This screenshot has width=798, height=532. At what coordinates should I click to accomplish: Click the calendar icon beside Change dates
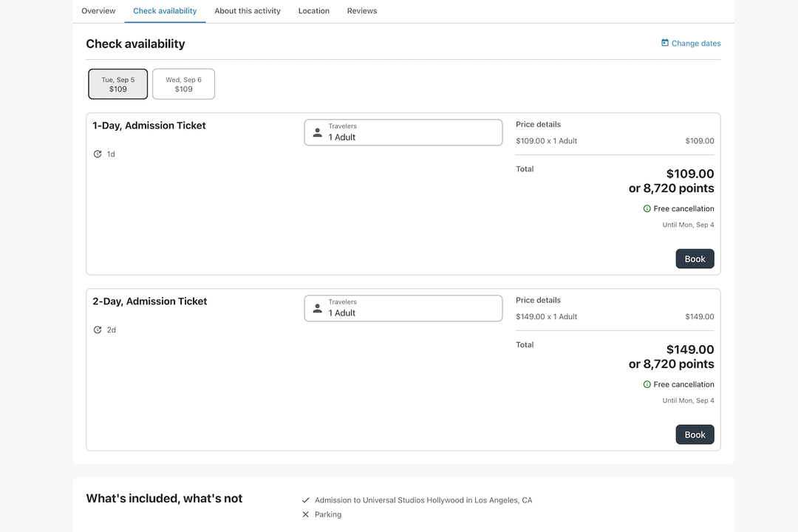[665, 43]
